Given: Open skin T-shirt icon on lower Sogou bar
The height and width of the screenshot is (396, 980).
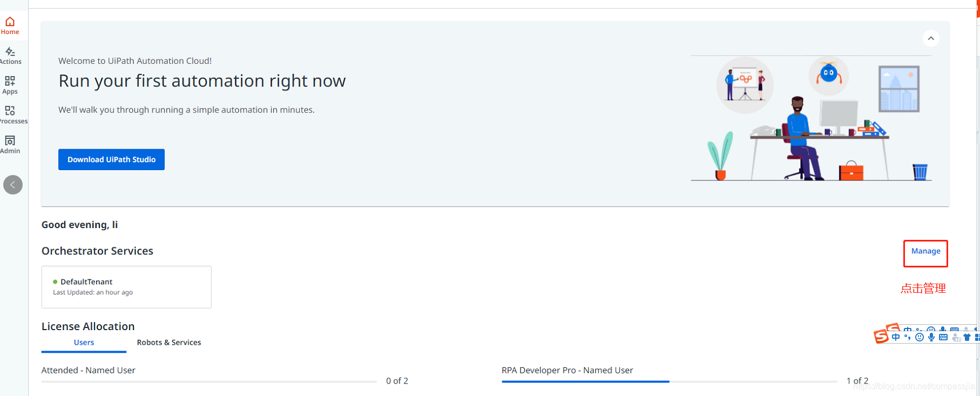Looking at the screenshot, I should coord(967,337).
